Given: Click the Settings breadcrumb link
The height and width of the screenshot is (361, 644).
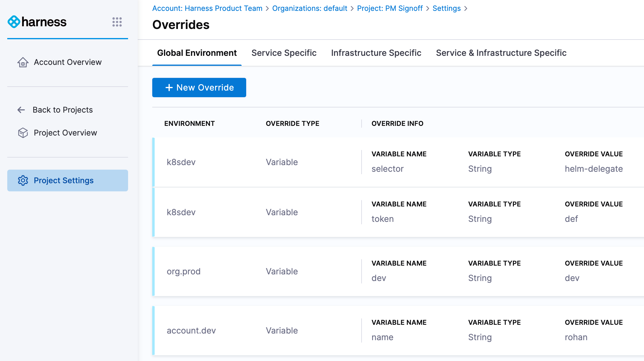Looking at the screenshot, I should tap(446, 8).
